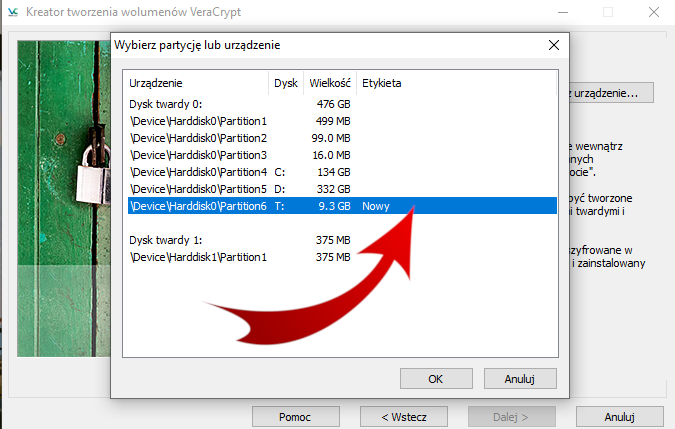Click Anuluj in the partition selection dialog
The width and height of the screenshot is (675, 429).
click(x=520, y=379)
